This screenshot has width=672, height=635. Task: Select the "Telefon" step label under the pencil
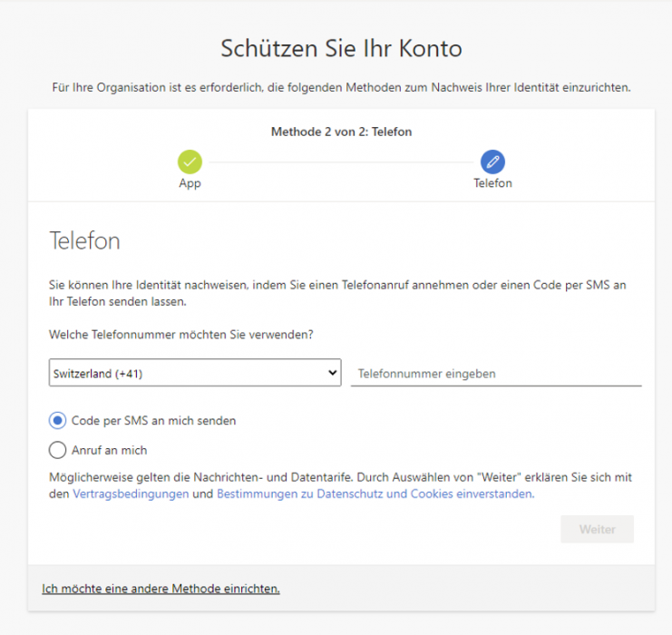click(492, 183)
